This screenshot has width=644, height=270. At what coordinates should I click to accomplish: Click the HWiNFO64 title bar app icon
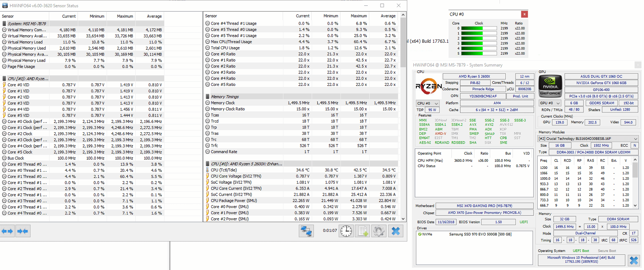[5, 5]
